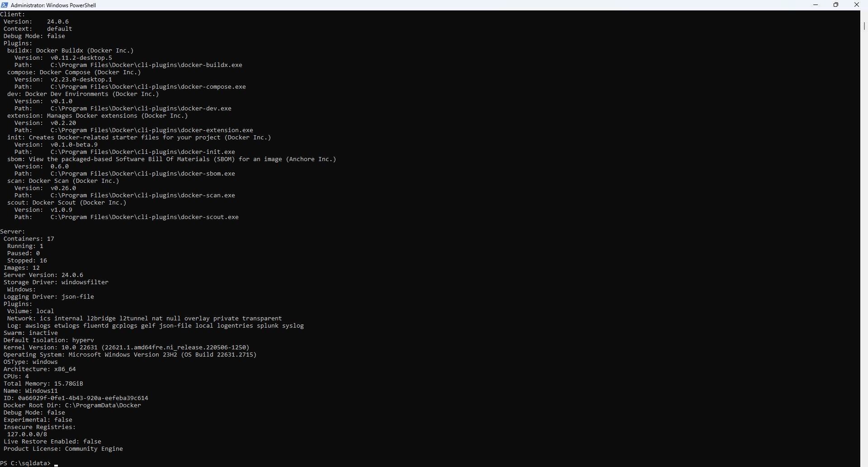868x467 pixels.
Task: Click version 'v0.11.2-desktop.5' text
Action: pyautogui.click(x=81, y=58)
